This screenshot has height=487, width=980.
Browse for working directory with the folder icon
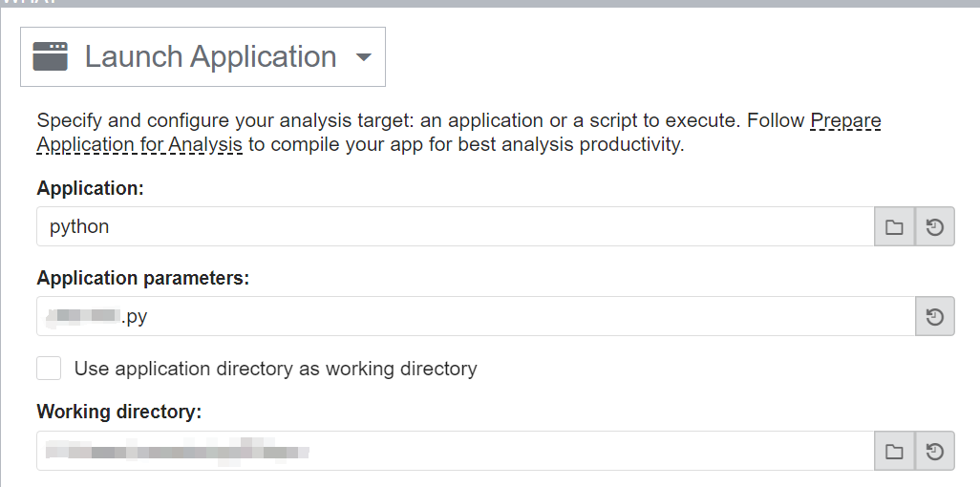pyautogui.click(x=894, y=451)
